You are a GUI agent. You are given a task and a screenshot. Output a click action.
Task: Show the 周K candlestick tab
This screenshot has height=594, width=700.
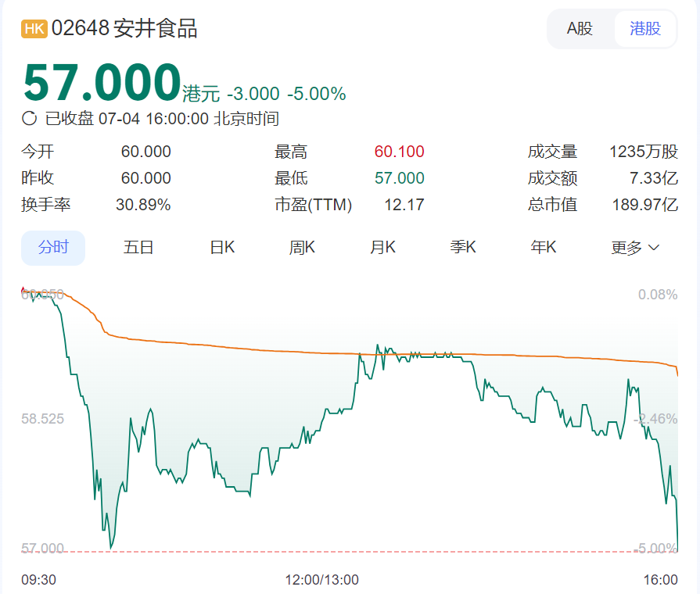(302, 248)
